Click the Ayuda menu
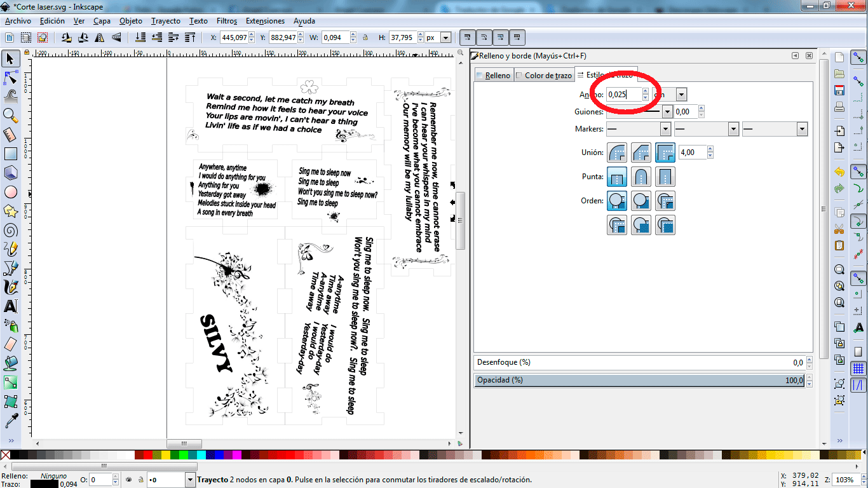 [x=304, y=21]
